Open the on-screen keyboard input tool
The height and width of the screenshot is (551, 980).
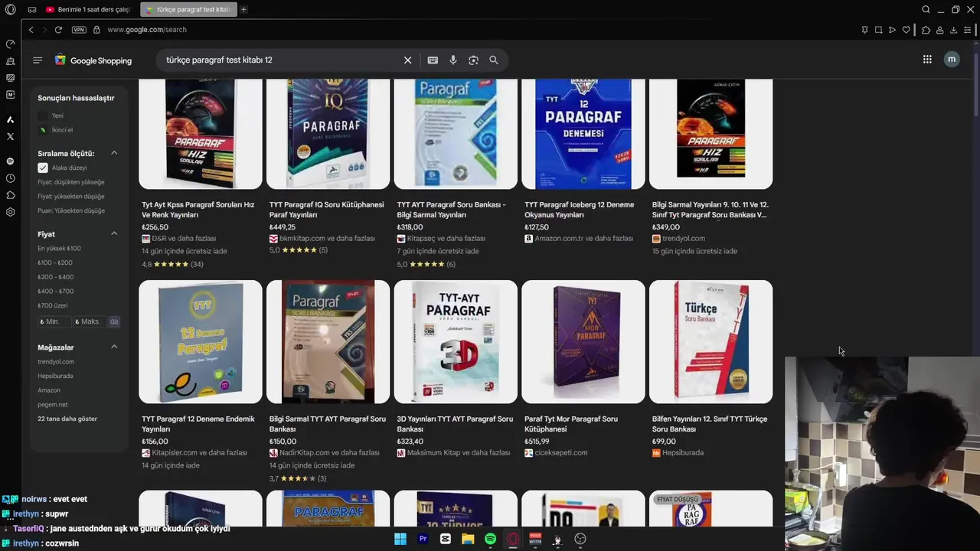[433, 60]
